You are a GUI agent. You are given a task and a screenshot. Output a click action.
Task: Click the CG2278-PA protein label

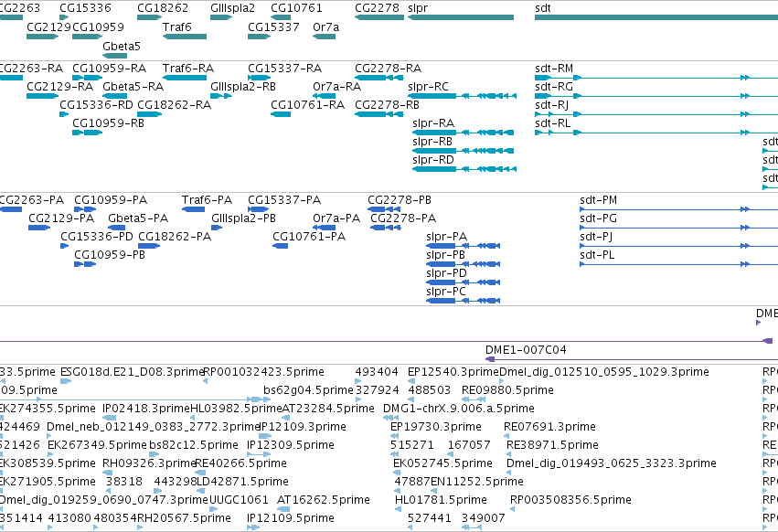point(403,218)
